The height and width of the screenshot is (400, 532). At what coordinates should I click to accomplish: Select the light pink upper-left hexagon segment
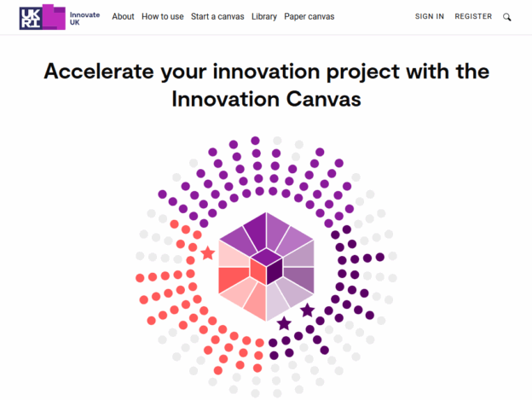tap(234, 254)
